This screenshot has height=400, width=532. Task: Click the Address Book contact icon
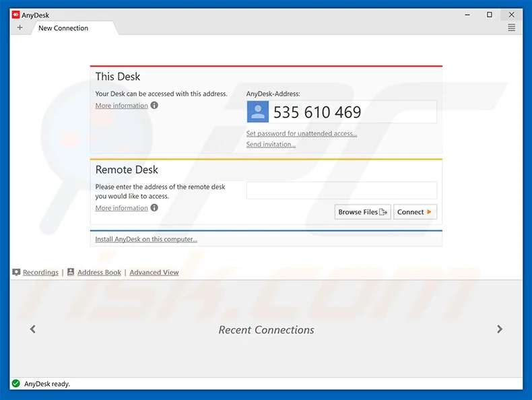tap(71, 273)
